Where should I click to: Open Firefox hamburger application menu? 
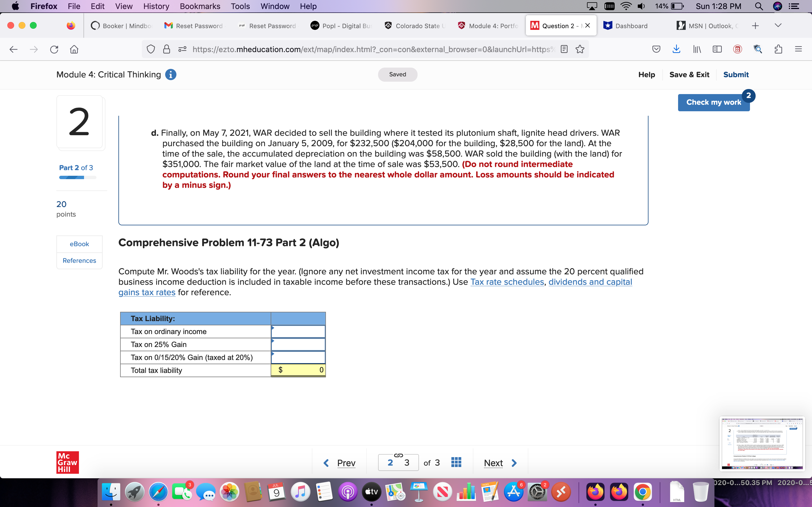[798, 49]
